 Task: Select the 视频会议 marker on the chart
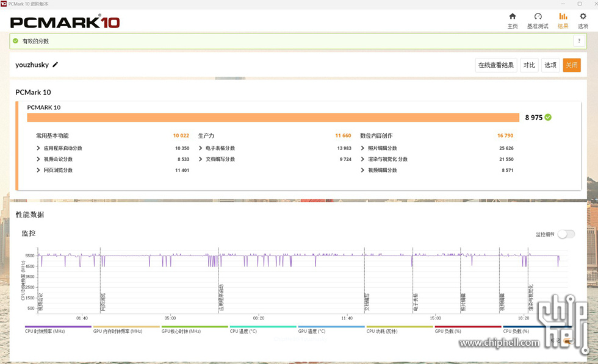[41, 302]
